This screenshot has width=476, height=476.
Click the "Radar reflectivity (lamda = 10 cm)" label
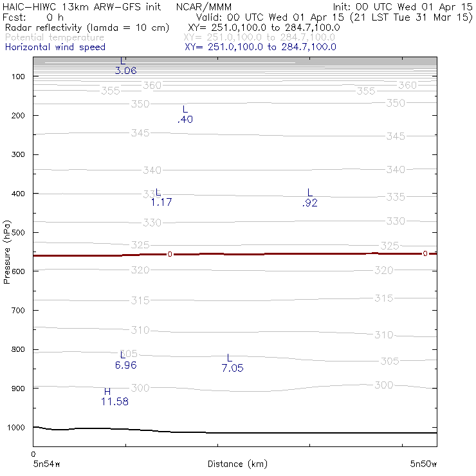87,28
